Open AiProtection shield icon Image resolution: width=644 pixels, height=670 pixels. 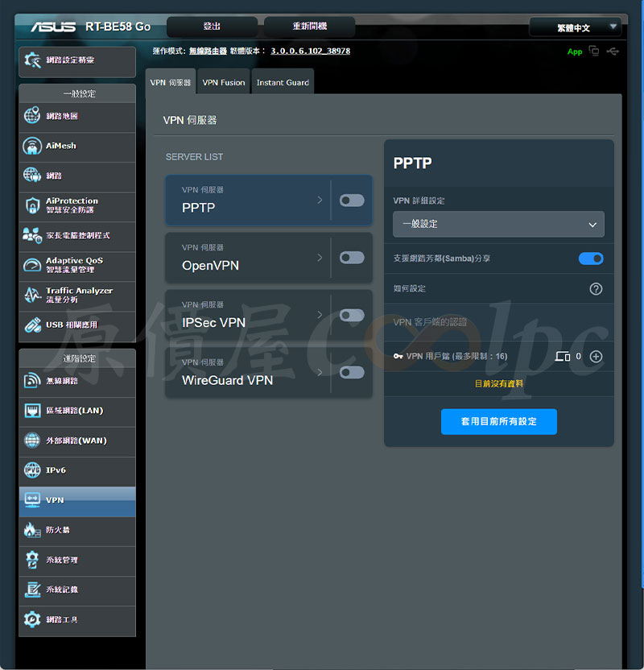pyautogui.click(x=32, y=205)
